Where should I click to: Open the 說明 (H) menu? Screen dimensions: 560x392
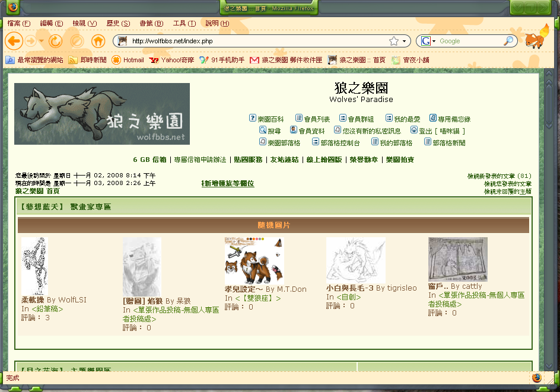pyautogui.click(x=217, y=23)
